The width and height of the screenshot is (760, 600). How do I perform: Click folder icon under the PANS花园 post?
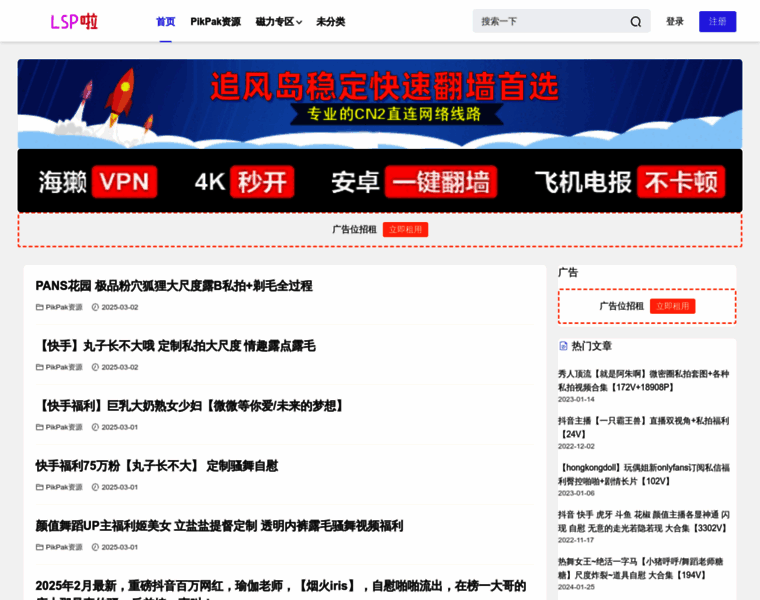(x=40, y=307)
